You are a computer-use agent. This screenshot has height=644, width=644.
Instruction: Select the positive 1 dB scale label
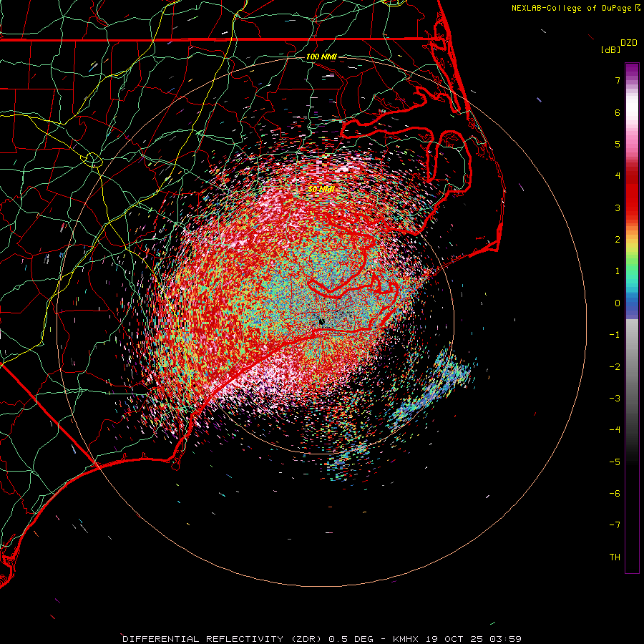pos(618,271)
